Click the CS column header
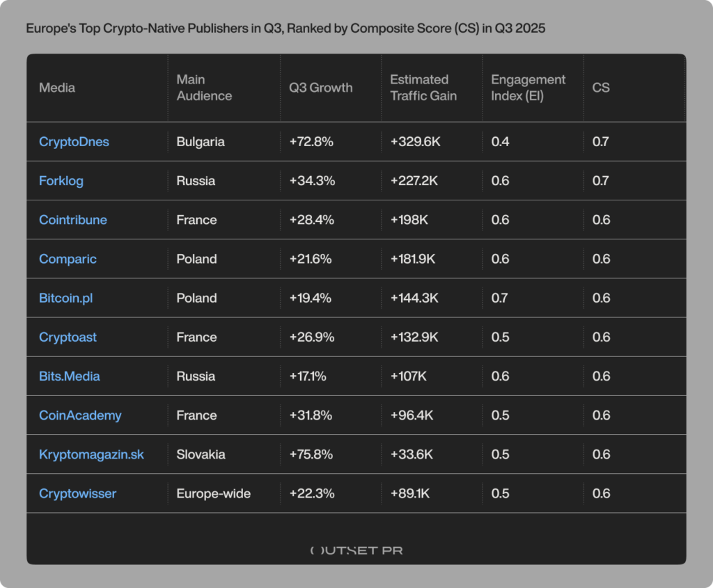The width and height of the screenshot is (713, 588). click(600, 88)
